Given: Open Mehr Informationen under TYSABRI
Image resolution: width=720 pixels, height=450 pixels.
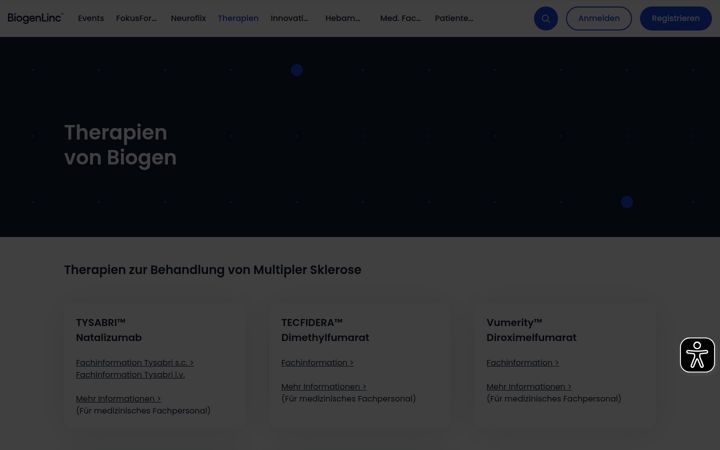Looking at the screenshot, I should pyautogui.click(x=118, y=399).
